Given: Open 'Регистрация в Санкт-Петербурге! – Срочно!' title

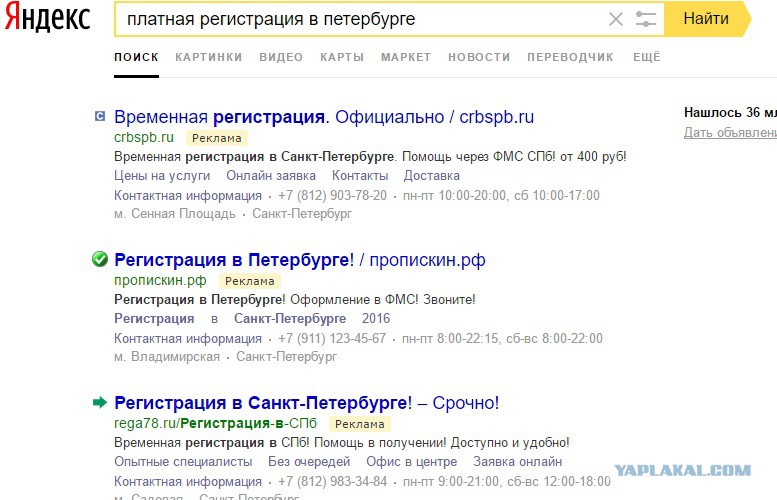Looking at the screenshot, I should [306, 402].
